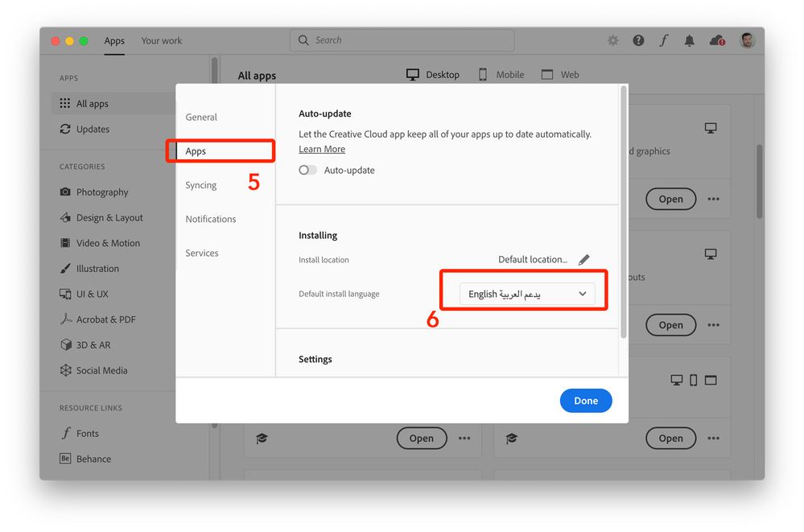Follow the Learn More link
Image resolution: width=804 pixels, height=532 pixels.
point(322,149)
